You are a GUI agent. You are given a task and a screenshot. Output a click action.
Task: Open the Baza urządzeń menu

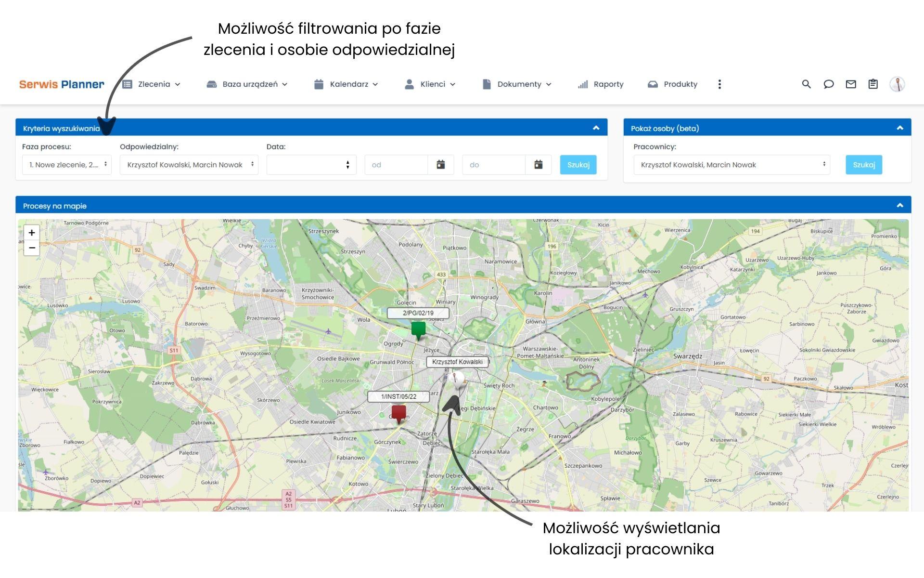tap(247, 84)
